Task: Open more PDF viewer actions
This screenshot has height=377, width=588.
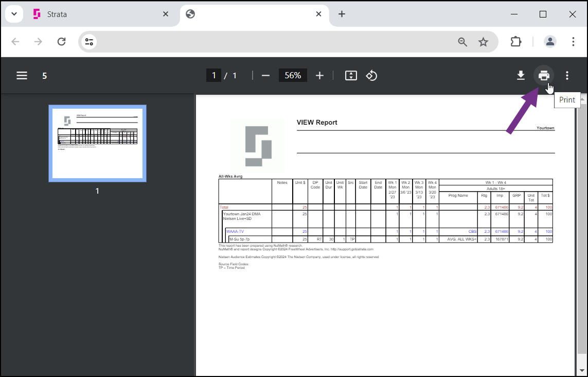Action: click(x=566, y=75)
